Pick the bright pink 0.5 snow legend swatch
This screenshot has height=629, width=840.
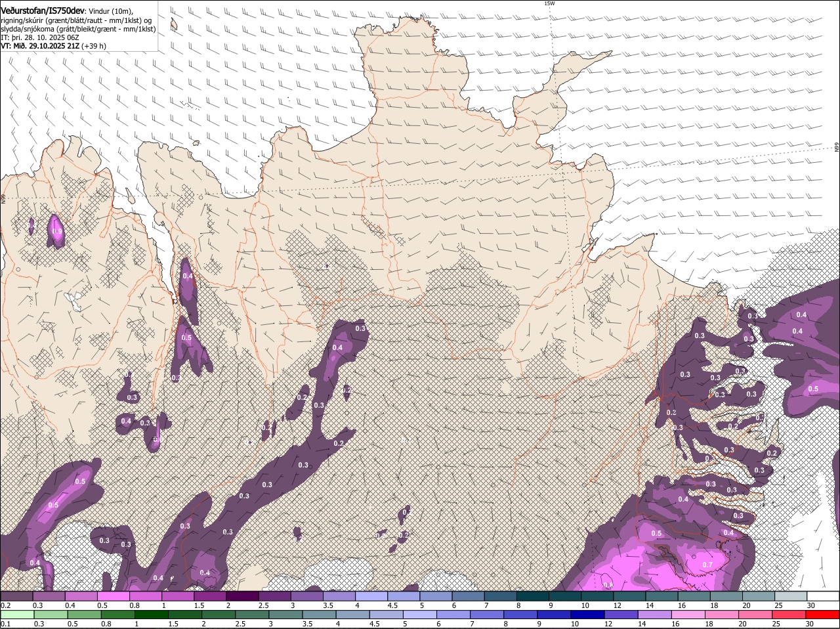tap(113, 596)
